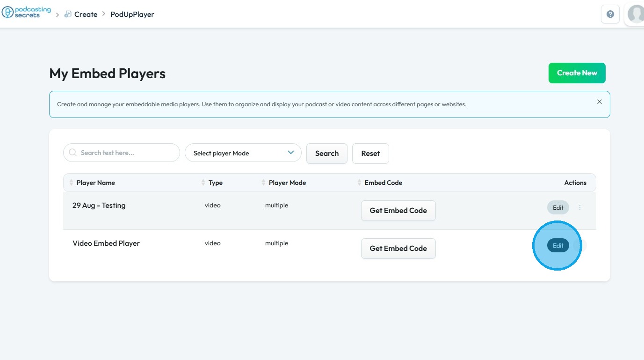The image size is (644, 360).
Task: Open three-dot menu for 29 Aug - Testing
Action: (x=580, y=207)
